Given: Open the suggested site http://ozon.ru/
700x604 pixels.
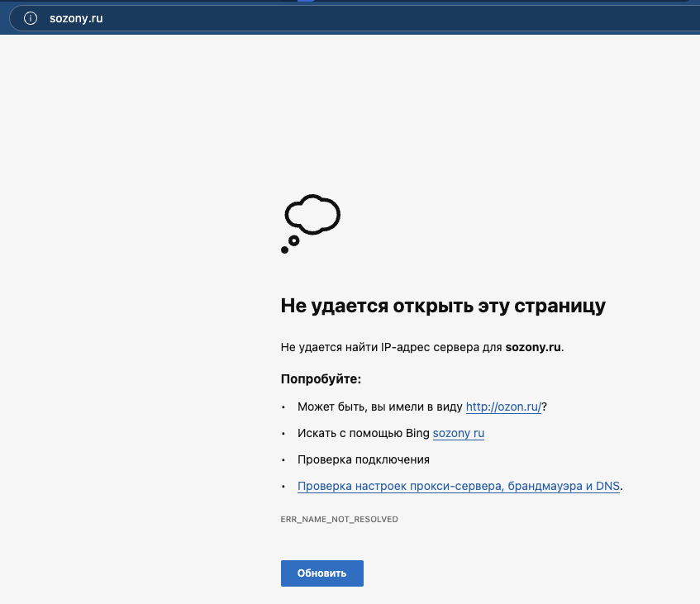Looking at the screenshot, I should [x=503, y=407].
